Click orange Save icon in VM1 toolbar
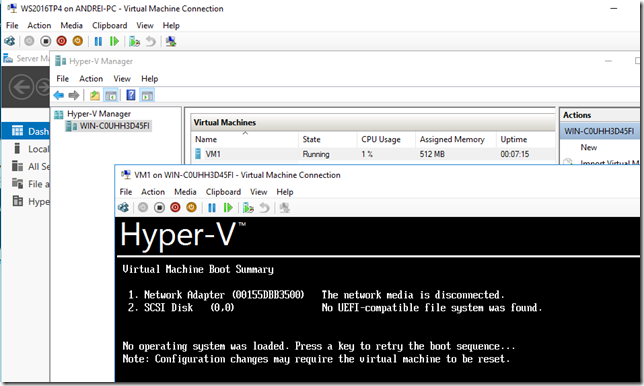Image resolution: width=644 pixels, height=386 pixels. click(x=191, y=208)
